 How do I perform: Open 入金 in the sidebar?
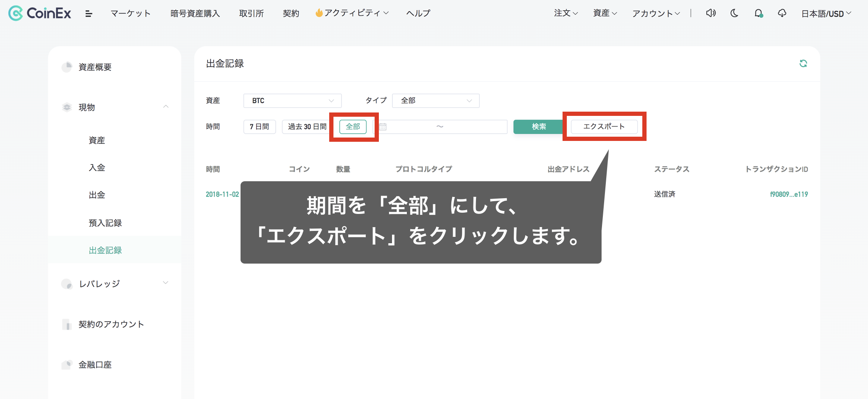[x=97, y=168]
